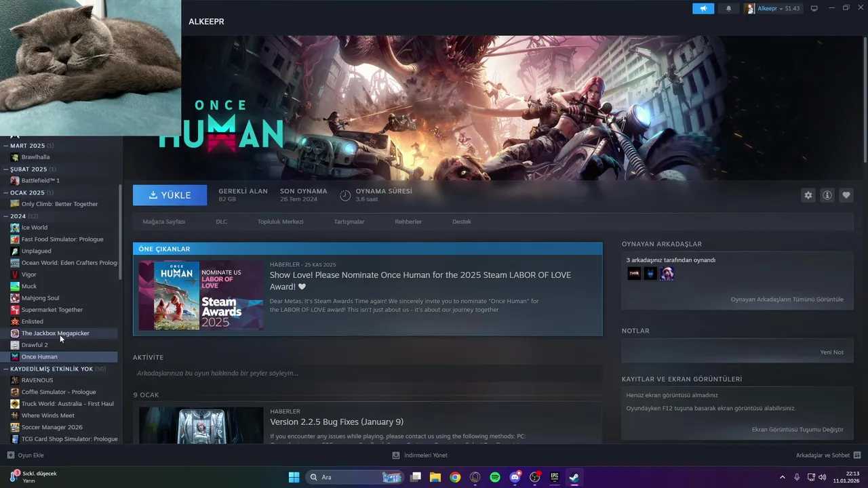Select Soccer Manager 2026
Image resolution: width=868 pixels, height=488 pixels.
pos(59,427)
